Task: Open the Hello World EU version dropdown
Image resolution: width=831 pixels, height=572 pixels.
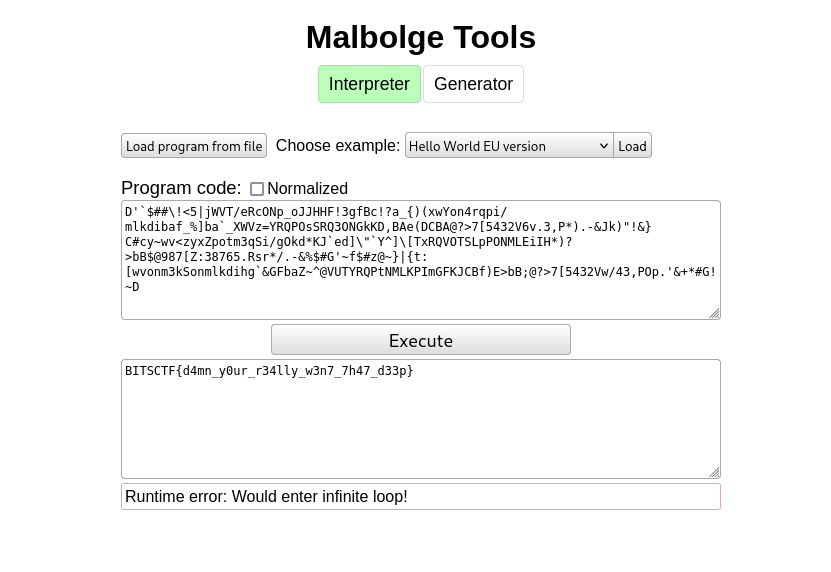Action: pos(508,146)
